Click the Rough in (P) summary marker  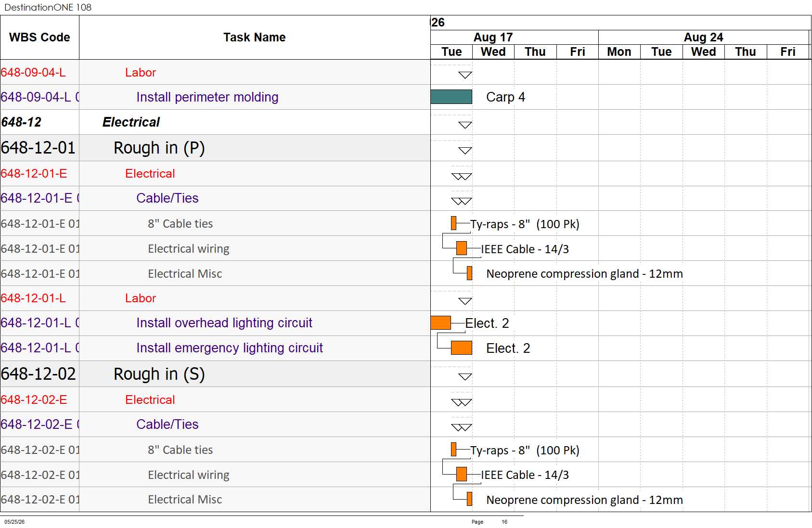tap(465, 151)
